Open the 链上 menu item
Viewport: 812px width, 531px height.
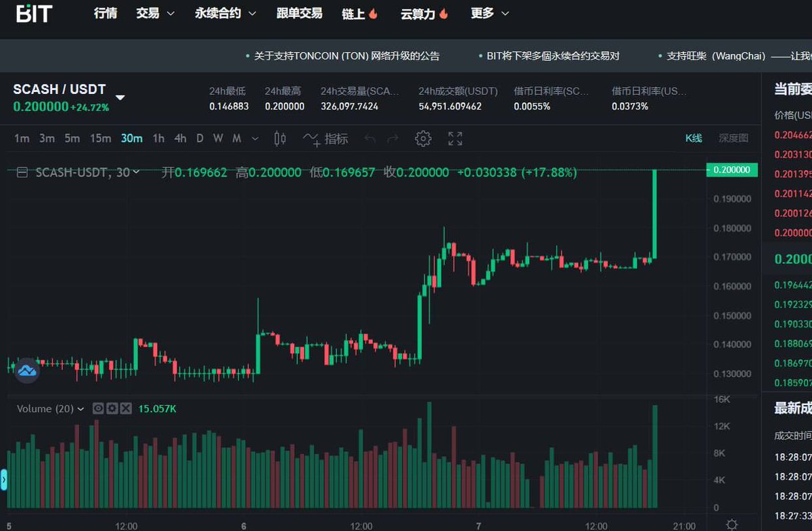coord(353,14)
